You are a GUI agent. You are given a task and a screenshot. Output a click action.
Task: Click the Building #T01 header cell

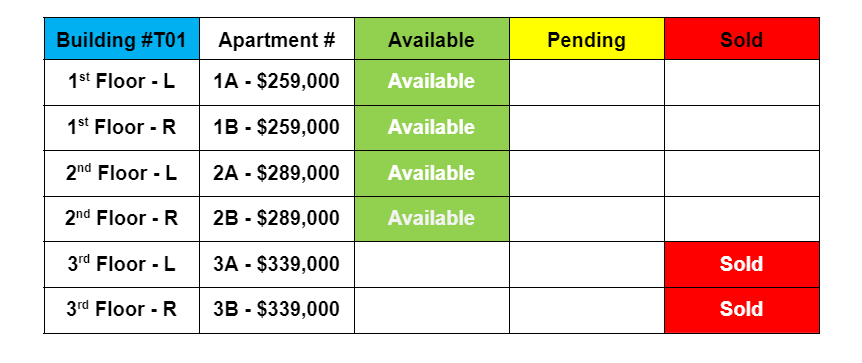point(121,38)
